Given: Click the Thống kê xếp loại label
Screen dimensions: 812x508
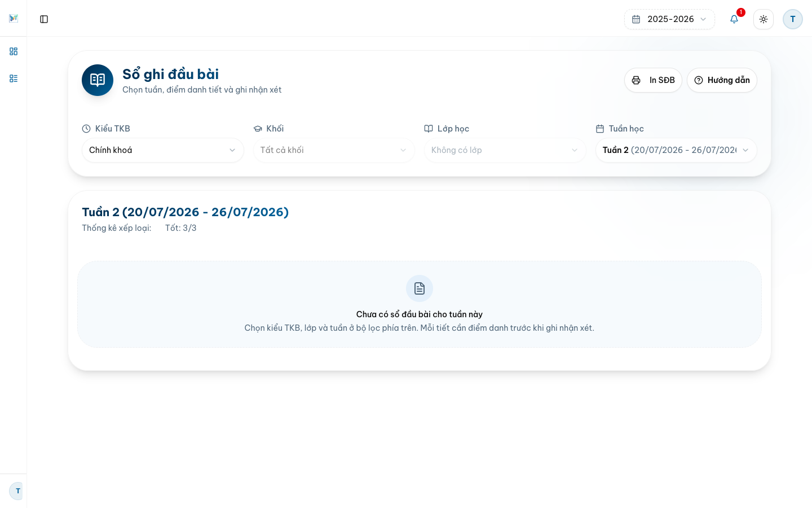Looking at the screenshot, I should 117,228.
